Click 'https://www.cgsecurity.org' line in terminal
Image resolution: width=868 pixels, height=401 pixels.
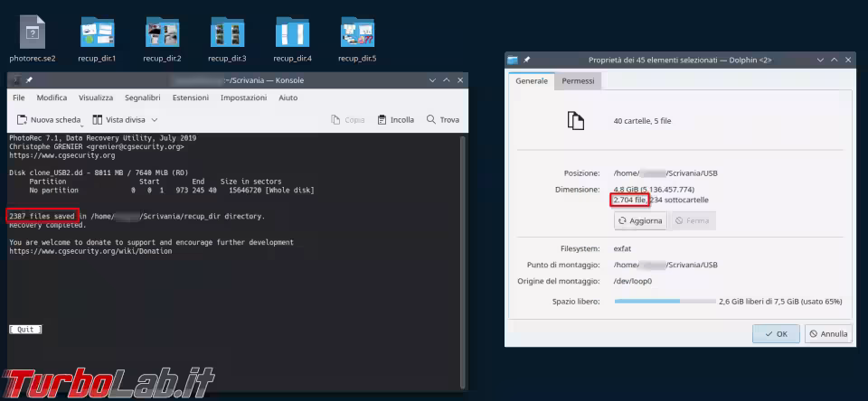[62, 155]
